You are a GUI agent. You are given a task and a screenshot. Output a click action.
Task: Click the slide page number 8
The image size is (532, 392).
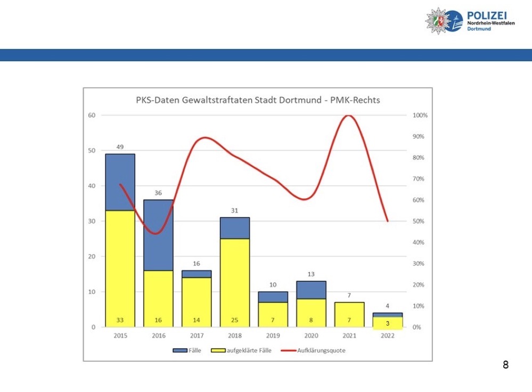click(505, 365)
